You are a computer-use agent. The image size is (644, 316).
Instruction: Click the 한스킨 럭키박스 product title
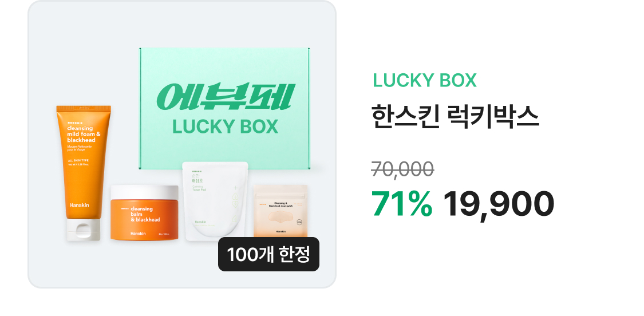pyautogui.click(x=455, y=117)
